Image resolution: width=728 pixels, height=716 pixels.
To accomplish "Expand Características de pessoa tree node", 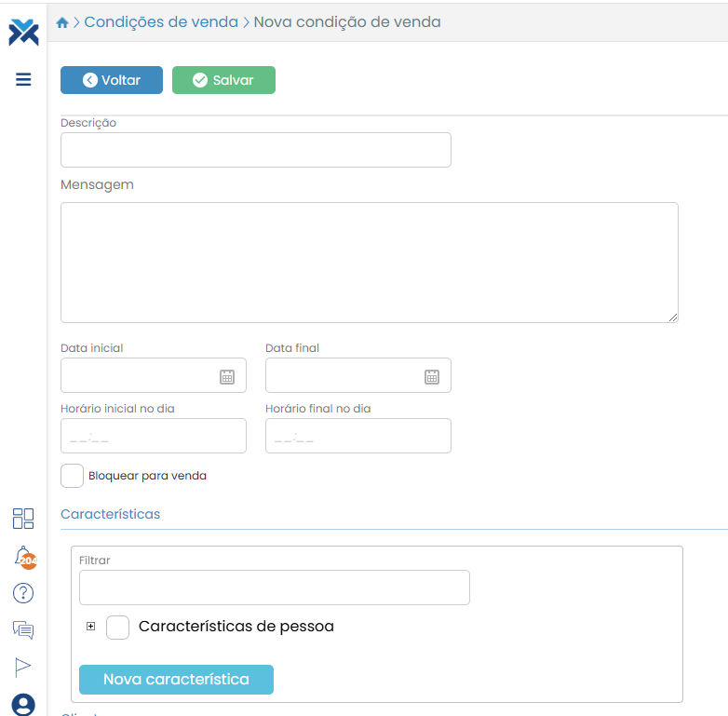I will click(90, 627).
